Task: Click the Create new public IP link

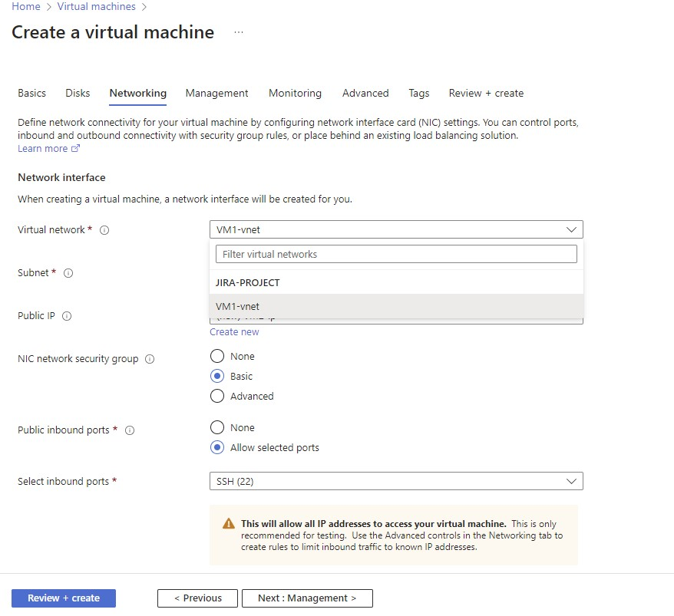Action: pyautogui.click(x=234, y=331)
